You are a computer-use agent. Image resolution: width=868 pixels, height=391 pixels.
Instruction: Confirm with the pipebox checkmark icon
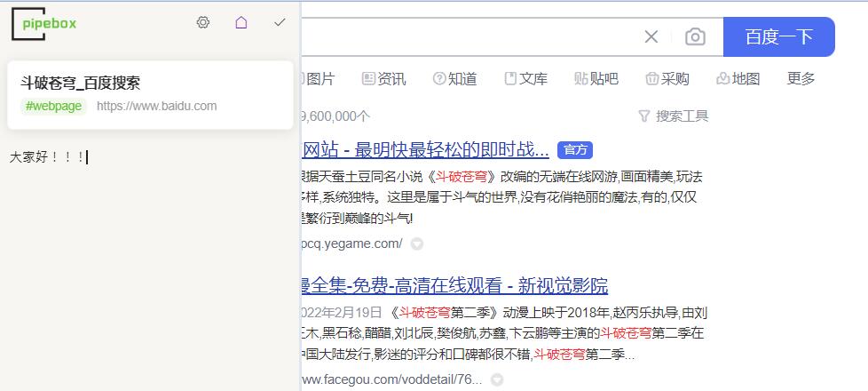coord(280,23)
